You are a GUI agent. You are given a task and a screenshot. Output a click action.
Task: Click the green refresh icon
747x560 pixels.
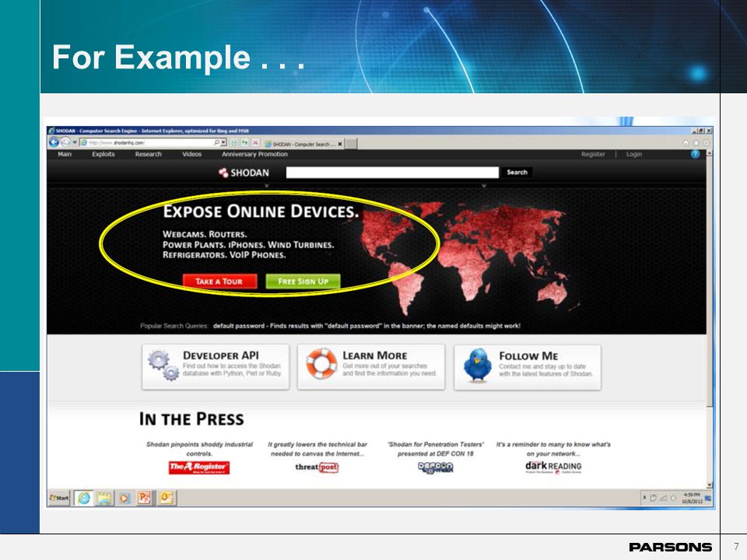pyautogui.click(x=245, y=142)
